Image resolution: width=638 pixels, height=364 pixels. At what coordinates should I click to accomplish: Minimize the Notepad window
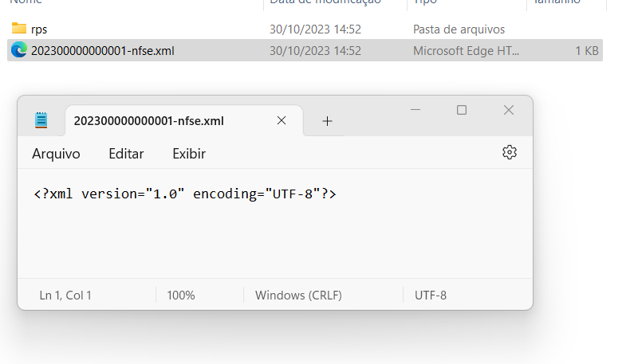415,110
